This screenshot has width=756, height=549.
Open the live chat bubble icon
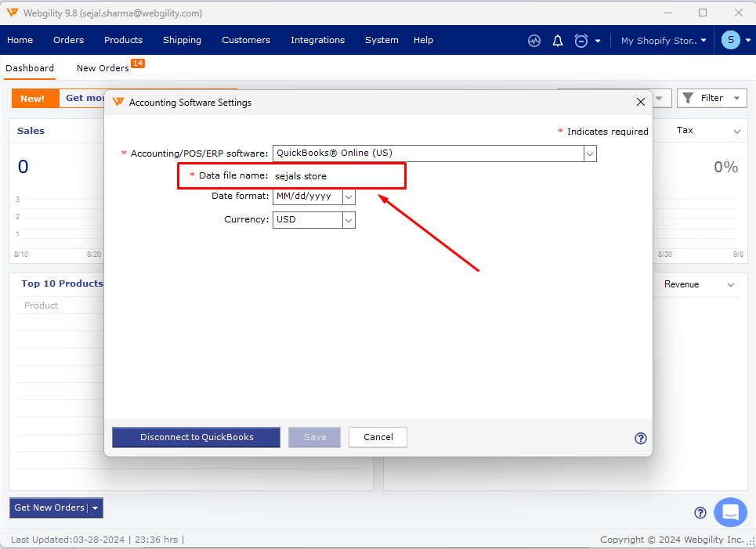click(x=730, y=512)
